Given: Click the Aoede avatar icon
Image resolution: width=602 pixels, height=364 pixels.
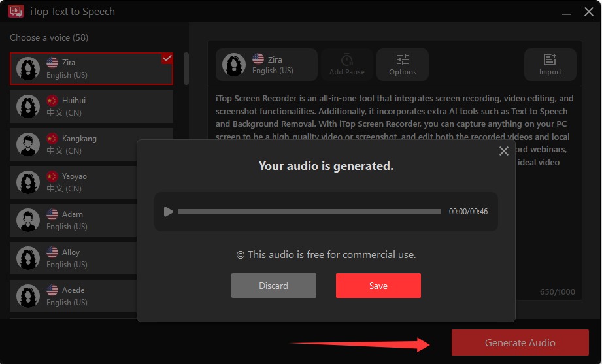Looking at the screenshot, I should click(x=28, y=296).
